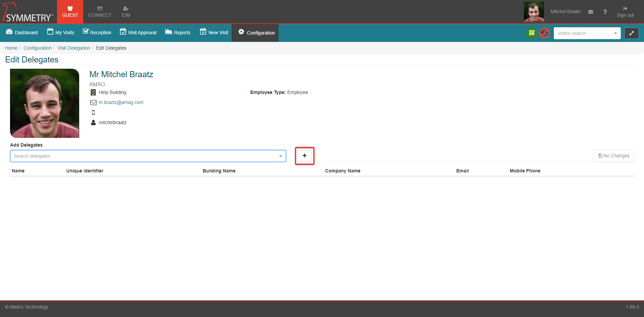Click the Mr Mitchel Braatz name heading

click(x=121, y=74)
